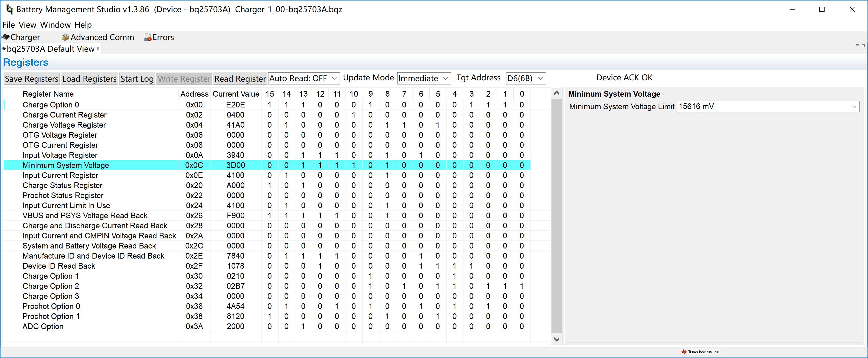Open the View menu
This screenshot has width=868, height=358.
coord(27,25)
